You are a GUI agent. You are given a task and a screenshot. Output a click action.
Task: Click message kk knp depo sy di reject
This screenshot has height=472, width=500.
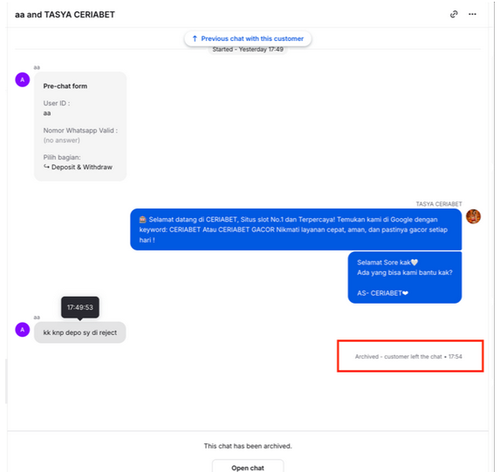pos(80,332)
